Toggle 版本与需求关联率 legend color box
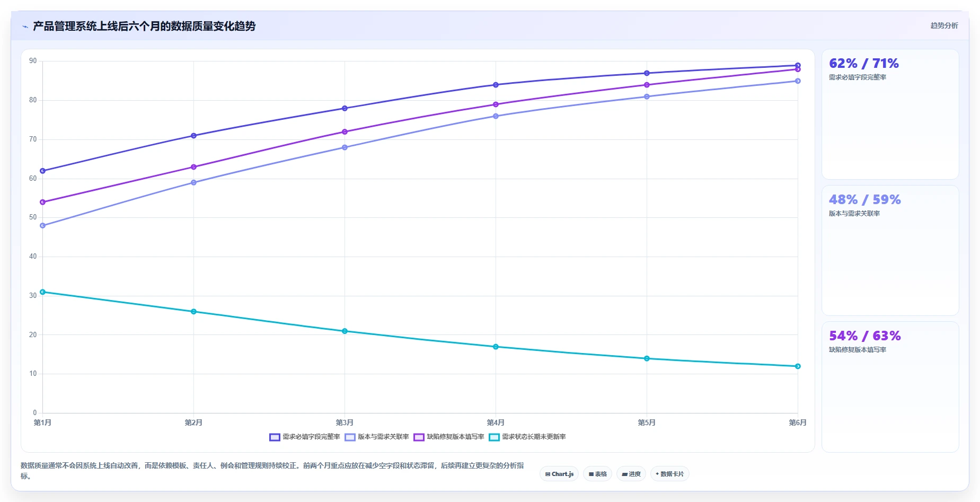This screenshot has width=980, height=502. click(350, 437)
